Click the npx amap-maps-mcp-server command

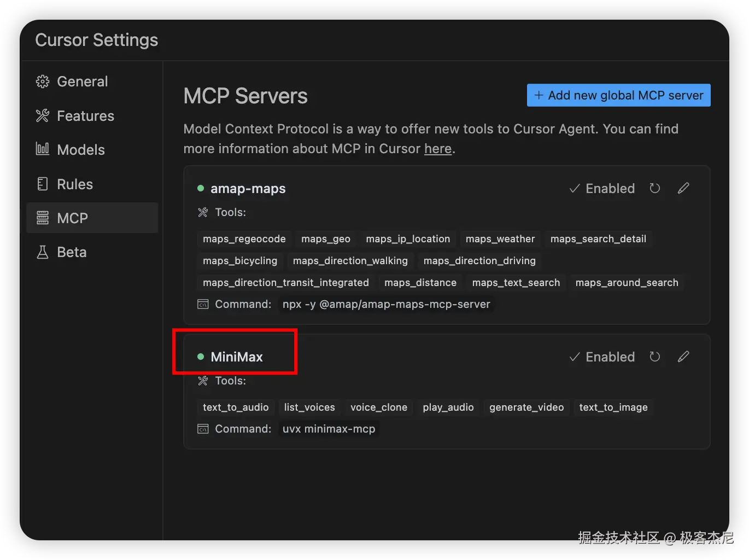tap(387, 304)
